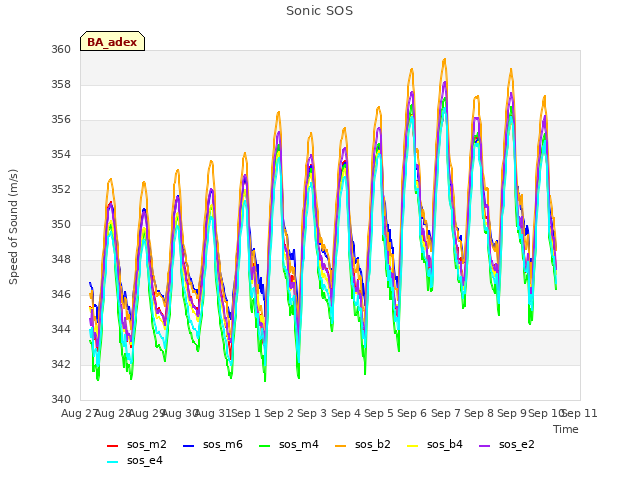Click the 354 y-axis tick label
The height and width of the screenshot is (480, 640).
pos(61,154)
